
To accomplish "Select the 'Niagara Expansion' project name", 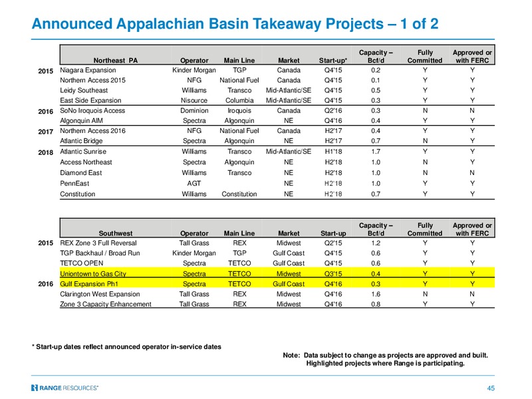I will 88,70.
